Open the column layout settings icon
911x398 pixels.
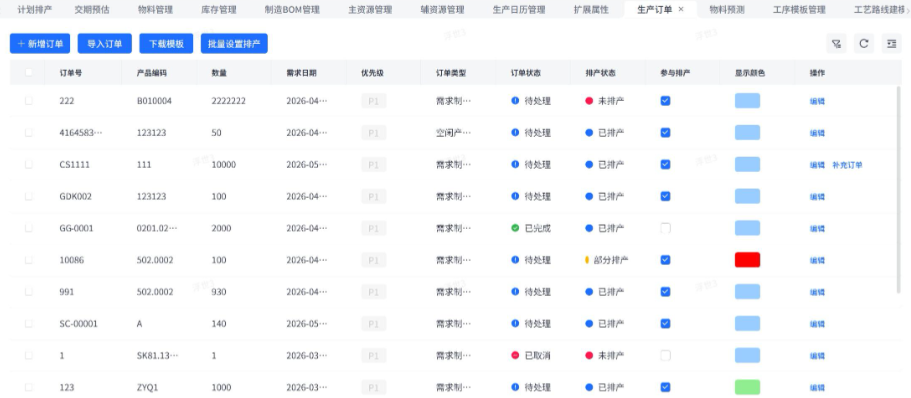click(x=892, y=44)
